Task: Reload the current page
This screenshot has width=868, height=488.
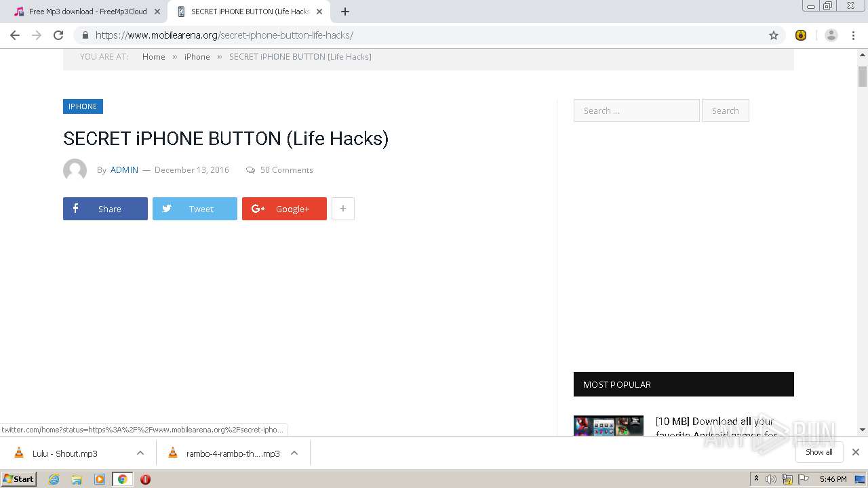Action: 58,35
